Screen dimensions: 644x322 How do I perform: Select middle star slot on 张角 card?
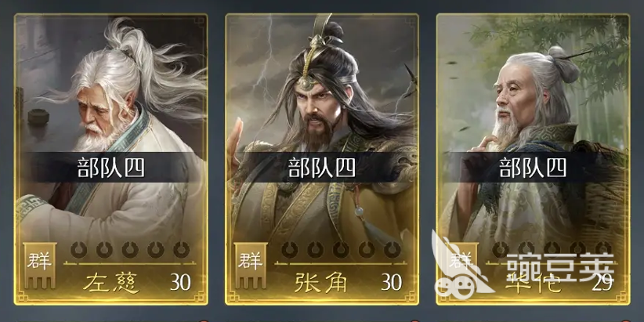pyautogui.click(x=341, y=249)
